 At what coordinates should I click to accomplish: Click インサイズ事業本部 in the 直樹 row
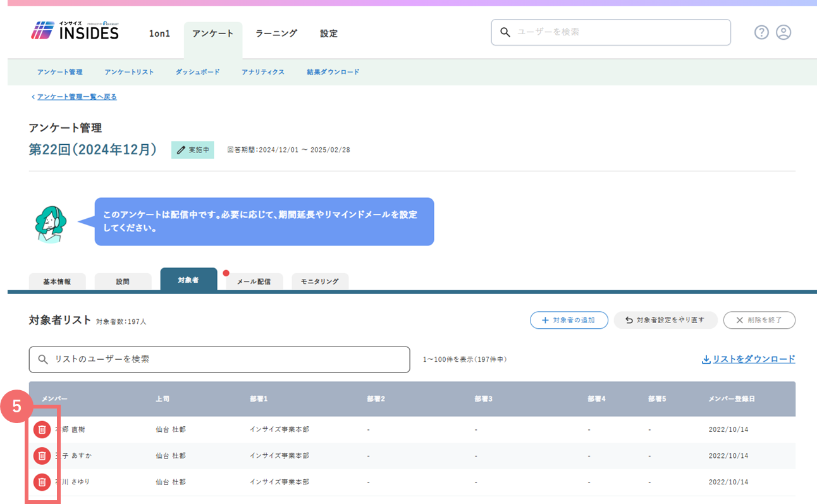click(279, 429)
